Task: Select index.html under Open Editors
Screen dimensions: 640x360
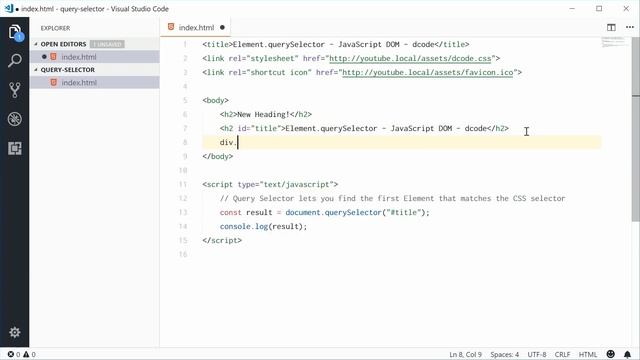Action: [x=95, y=57]
